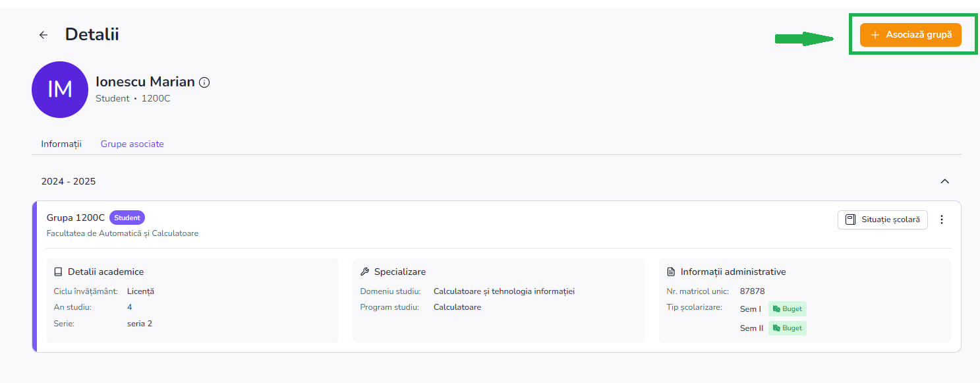
Task: Click the plus icon in Asociază grupă
Action: click(875, 35)
